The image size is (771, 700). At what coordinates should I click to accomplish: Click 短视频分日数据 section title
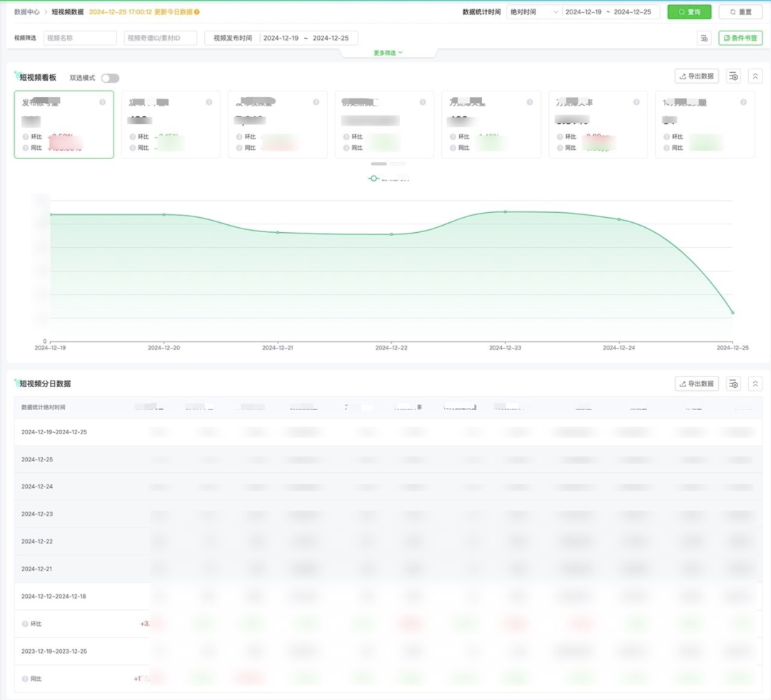click(x=45, y=384)
